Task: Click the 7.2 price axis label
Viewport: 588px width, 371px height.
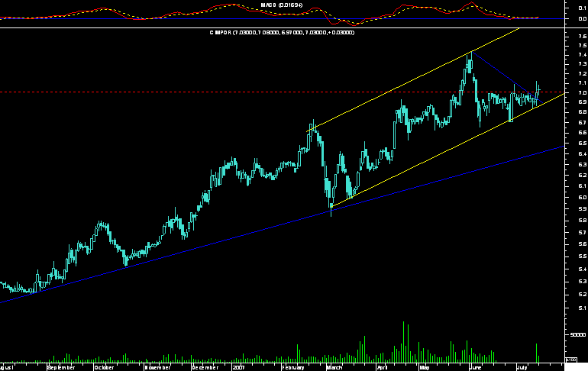Action: pos(583,74)
